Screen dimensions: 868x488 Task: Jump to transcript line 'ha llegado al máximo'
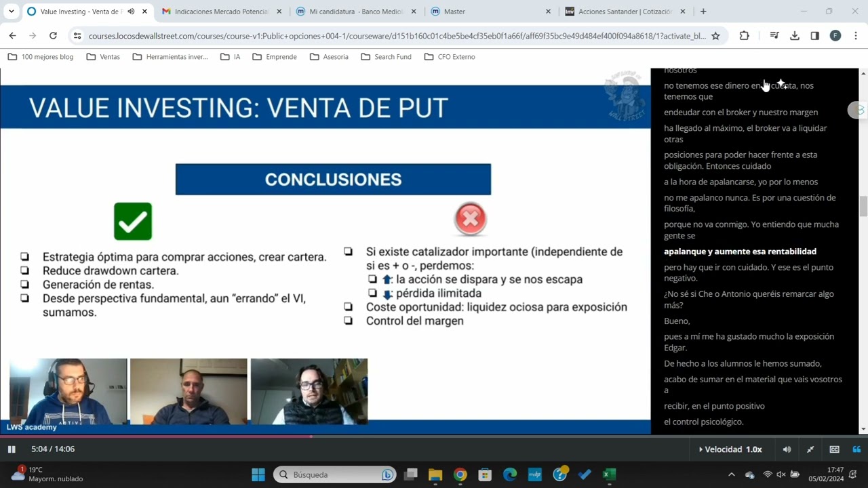(x=745, y=134)
